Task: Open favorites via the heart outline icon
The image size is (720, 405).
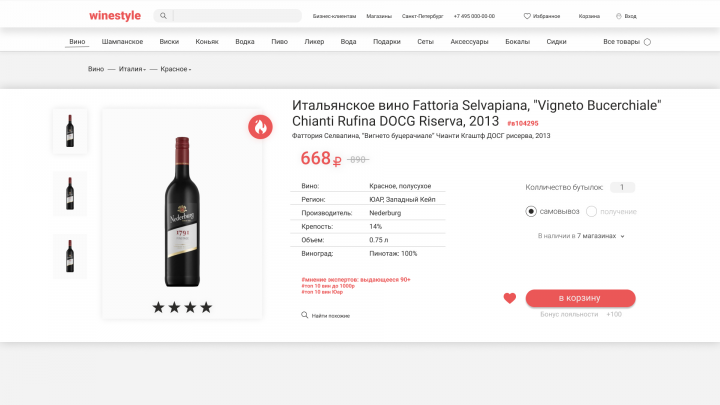Action: [527, 16]
